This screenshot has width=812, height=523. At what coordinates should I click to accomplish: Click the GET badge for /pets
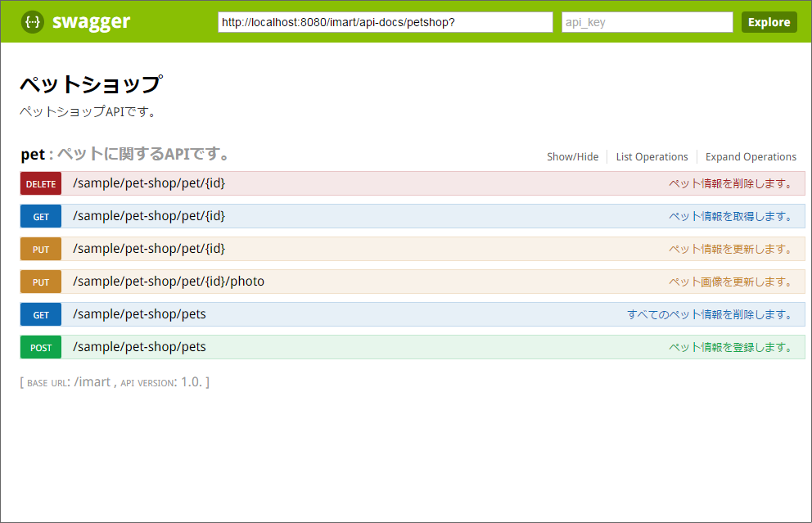point(41,314)
